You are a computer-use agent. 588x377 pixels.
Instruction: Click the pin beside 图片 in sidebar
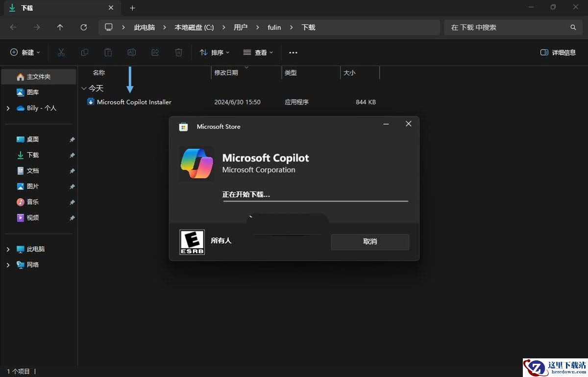(x=72, y=187)
